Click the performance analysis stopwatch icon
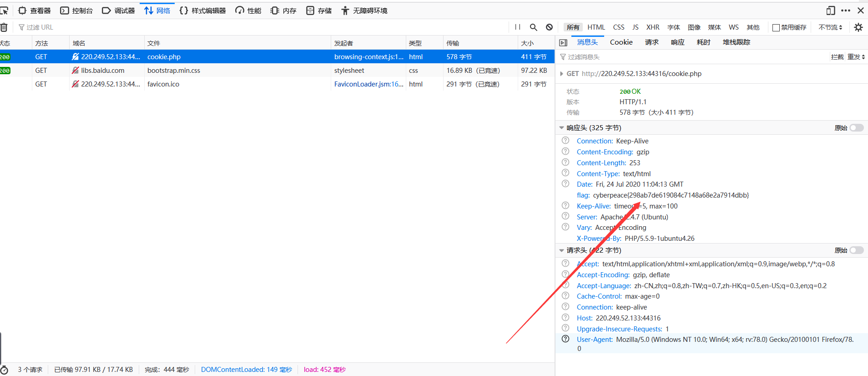This screenshot has height=376, width=868. 4,370
